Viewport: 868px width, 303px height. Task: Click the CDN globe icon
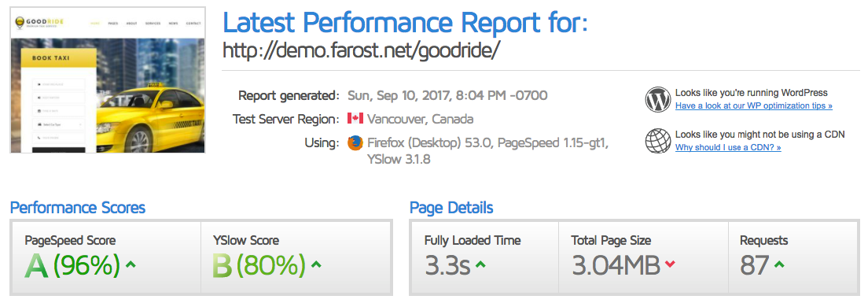[657, 141]
